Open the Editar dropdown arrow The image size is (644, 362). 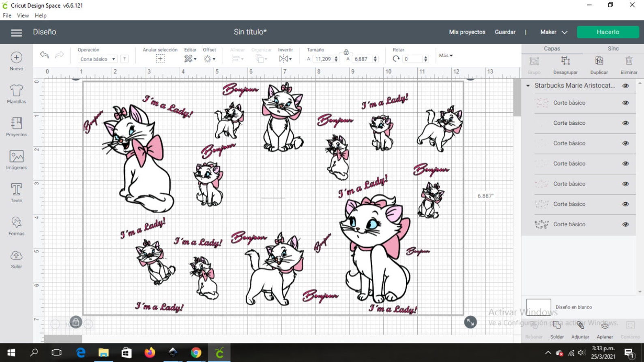point(195,59)
